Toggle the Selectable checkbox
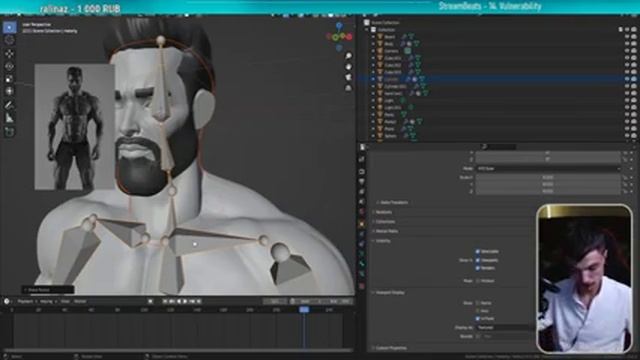 (x=478, y=251)
